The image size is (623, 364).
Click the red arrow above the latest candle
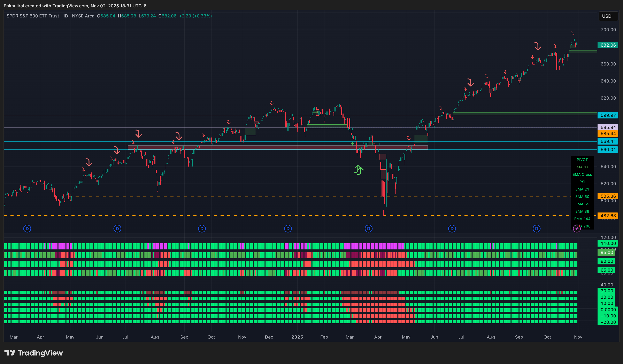coord(572,34)
